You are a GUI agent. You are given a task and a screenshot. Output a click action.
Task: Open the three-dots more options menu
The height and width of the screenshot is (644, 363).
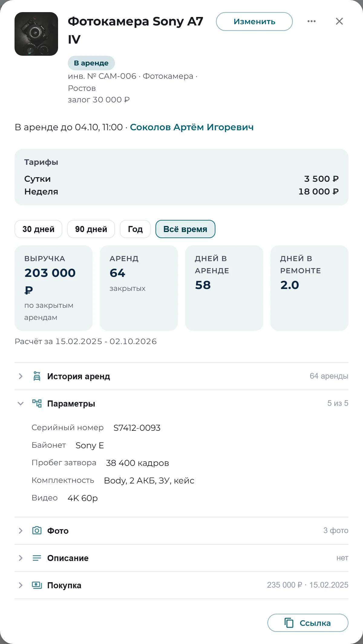[x=312, y=21]
